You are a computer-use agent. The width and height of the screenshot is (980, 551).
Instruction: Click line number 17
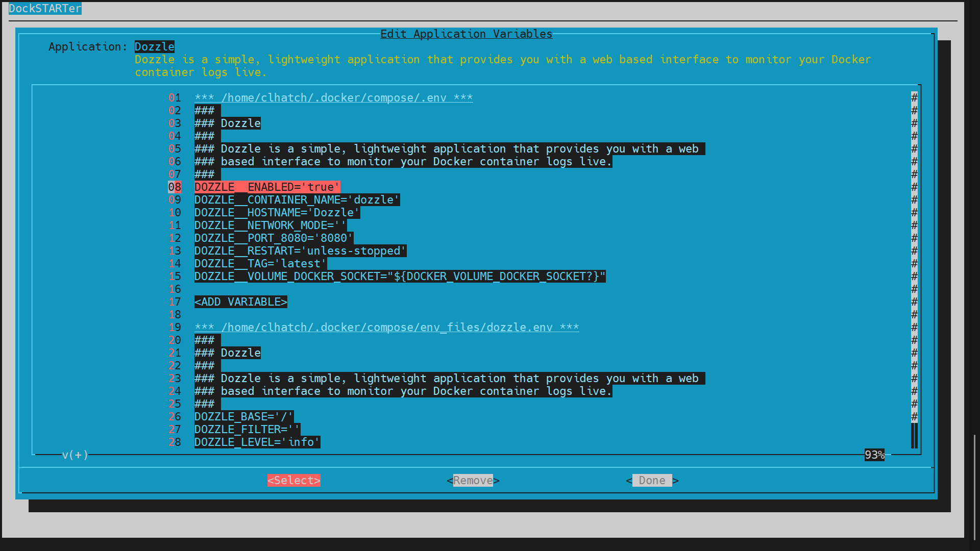[x=175, y=302]
